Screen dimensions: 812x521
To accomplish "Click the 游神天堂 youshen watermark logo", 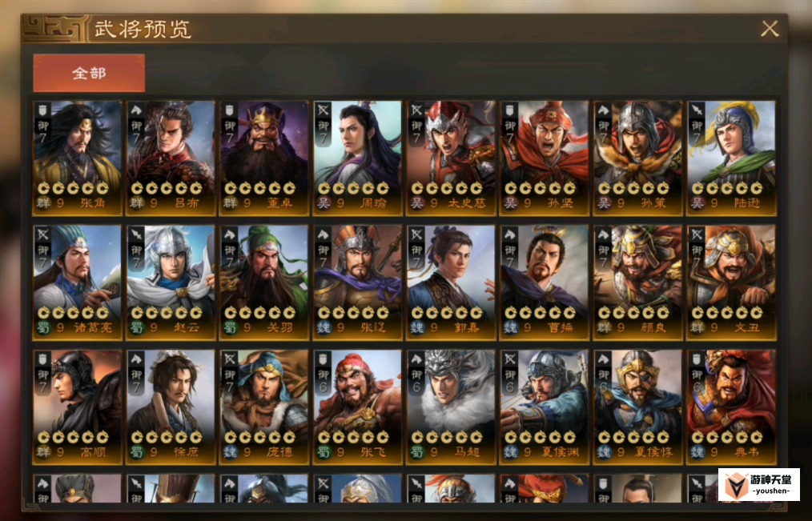I will [758, 485].
